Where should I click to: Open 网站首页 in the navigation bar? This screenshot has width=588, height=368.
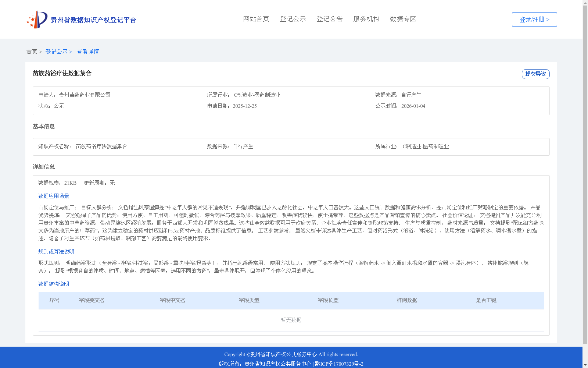[256, 19]
